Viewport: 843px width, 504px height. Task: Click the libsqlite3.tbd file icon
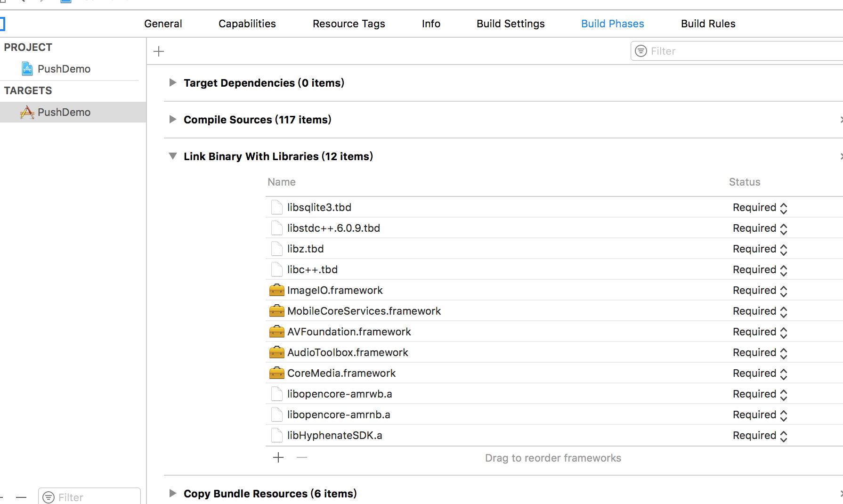[276, 207]
